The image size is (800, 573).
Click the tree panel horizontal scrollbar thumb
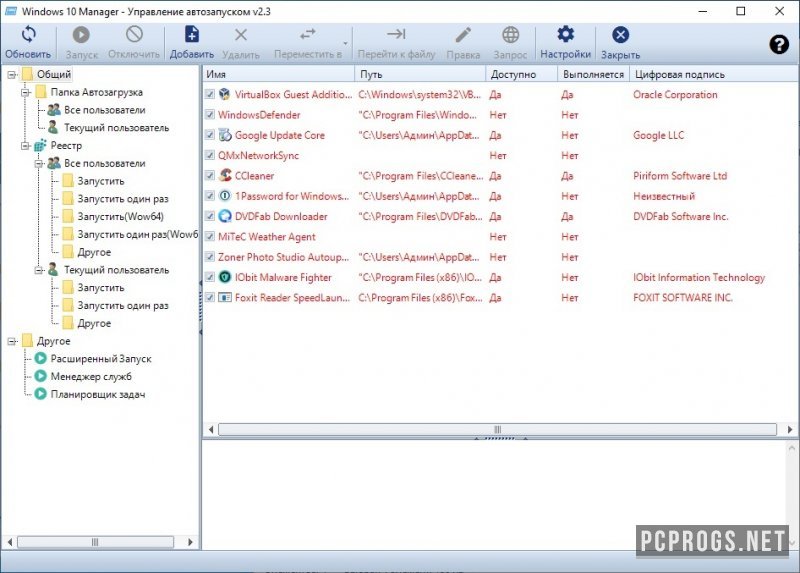pyautogui.click(x=95, y=542)
